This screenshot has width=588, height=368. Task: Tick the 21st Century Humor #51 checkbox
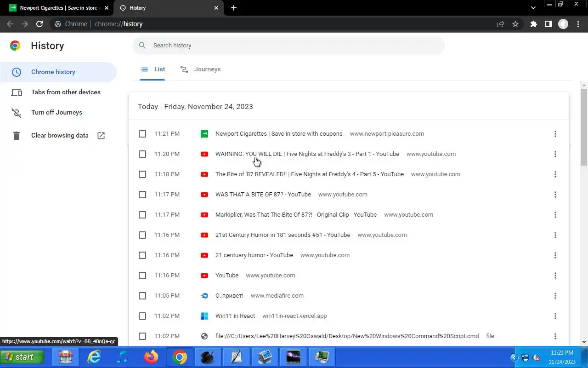coord(142,235)
